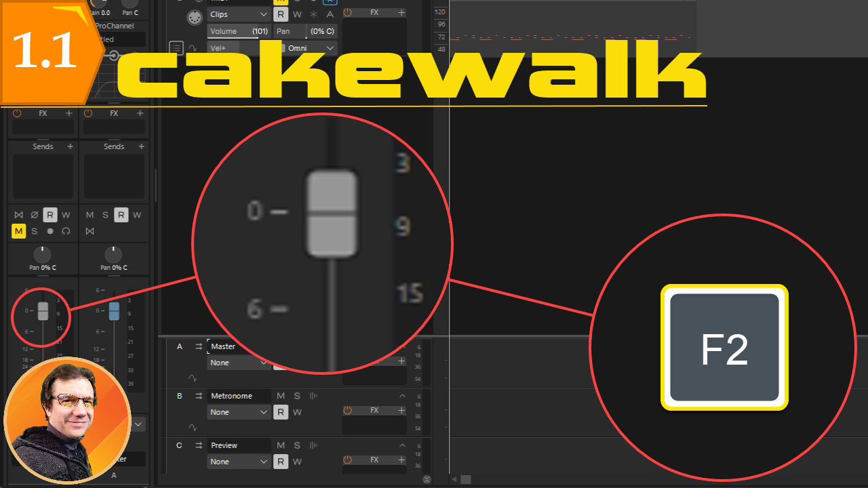Viewport: 868px width, 488px height.
Task: Toggle FX power on the Preview bus
Action: pyautogui.click(x=348, y=460)
